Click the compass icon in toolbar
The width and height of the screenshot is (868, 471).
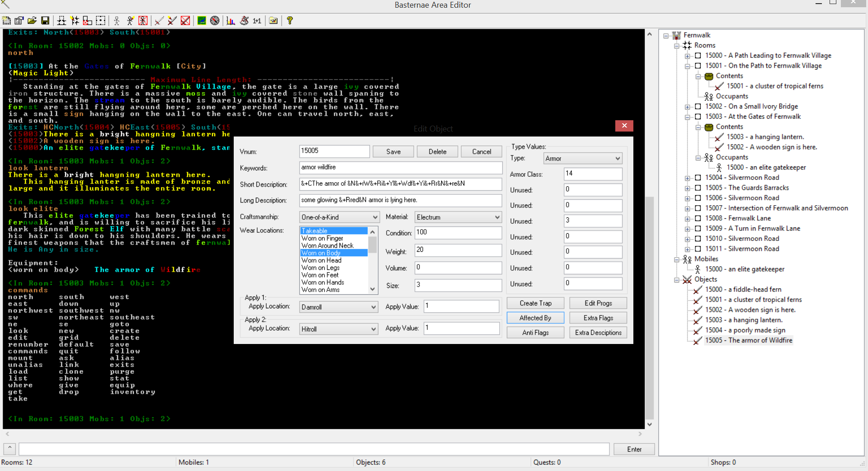(x=215, y=21)
